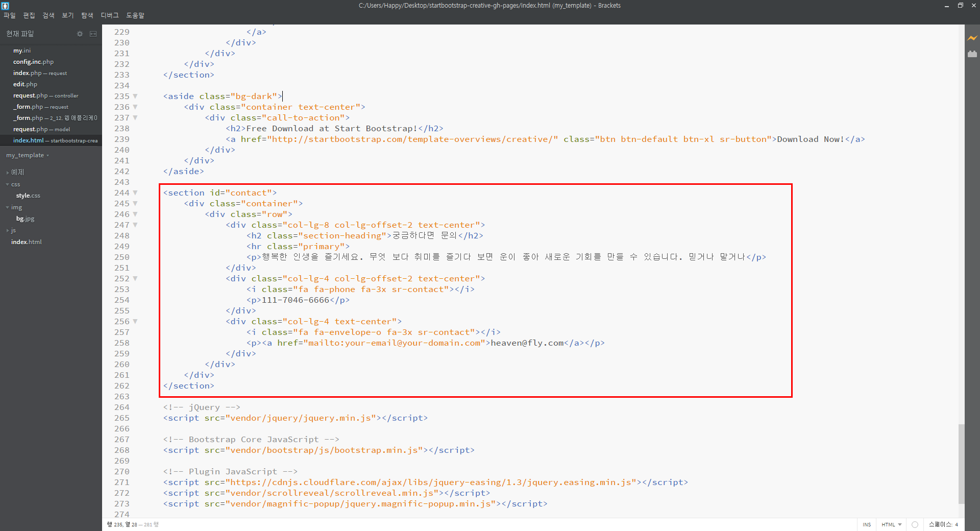Click the lint status circle in status bar
980x531 pixels.
click(915, 524)
